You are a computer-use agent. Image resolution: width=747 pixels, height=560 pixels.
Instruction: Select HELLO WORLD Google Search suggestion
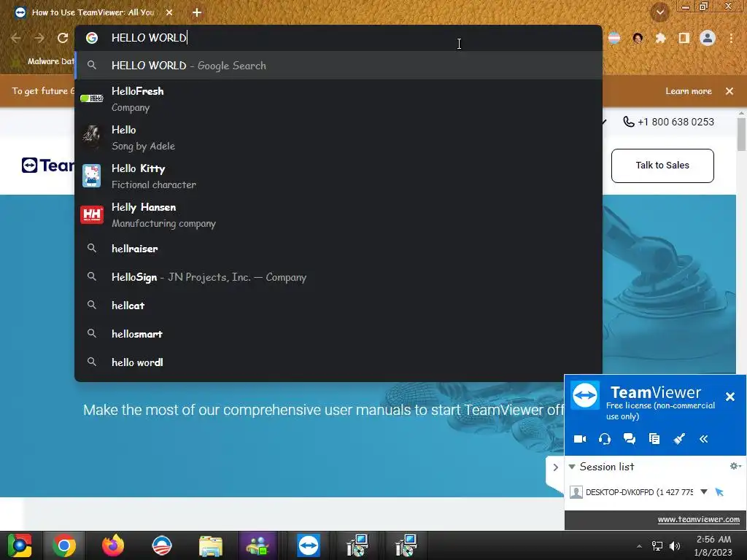(x=338, y=65)
